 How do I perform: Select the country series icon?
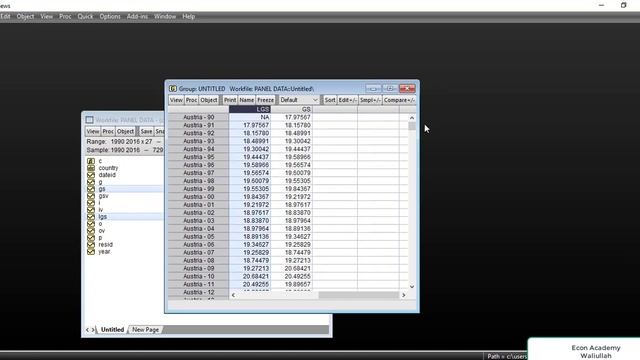click(x=91, y=168)
